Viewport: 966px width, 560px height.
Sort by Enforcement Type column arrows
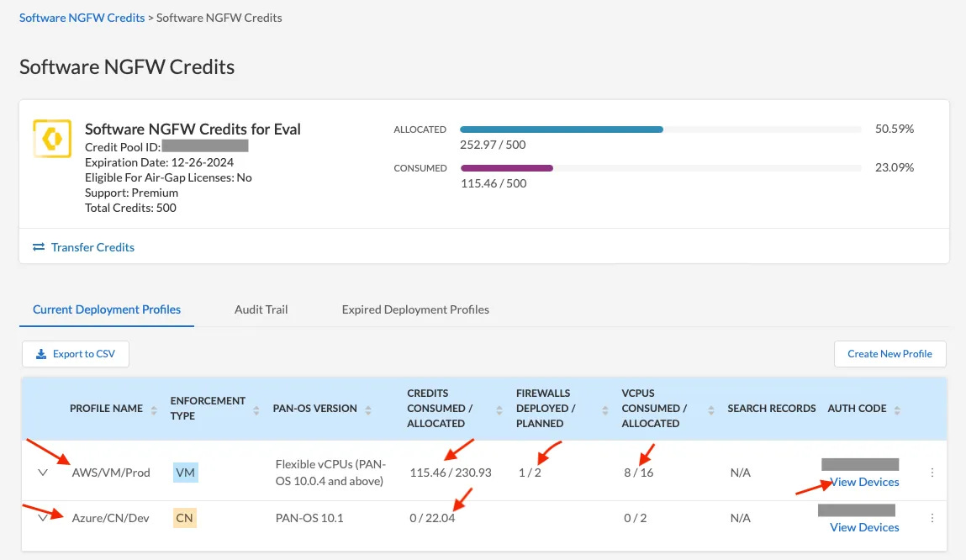[x=256, y=410]
